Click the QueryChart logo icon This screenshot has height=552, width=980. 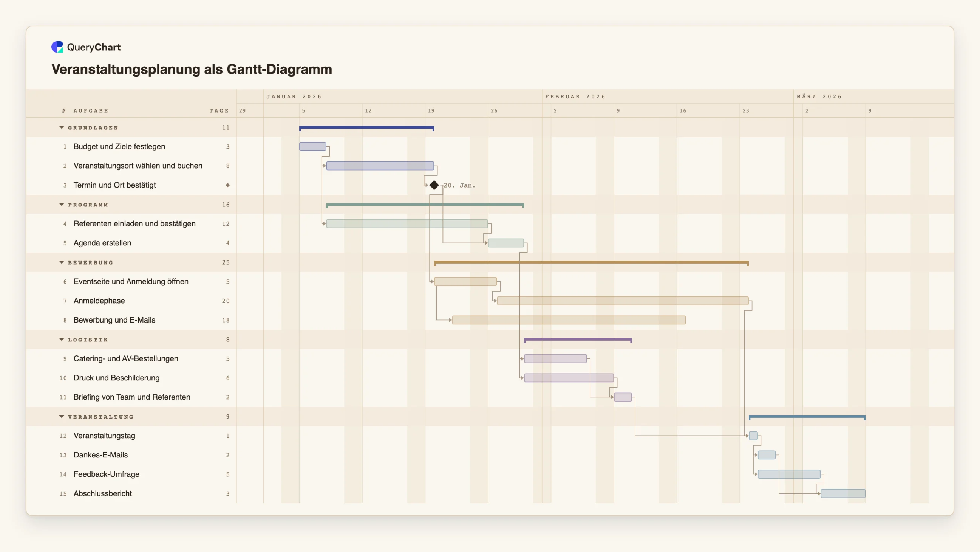[57, 47]
